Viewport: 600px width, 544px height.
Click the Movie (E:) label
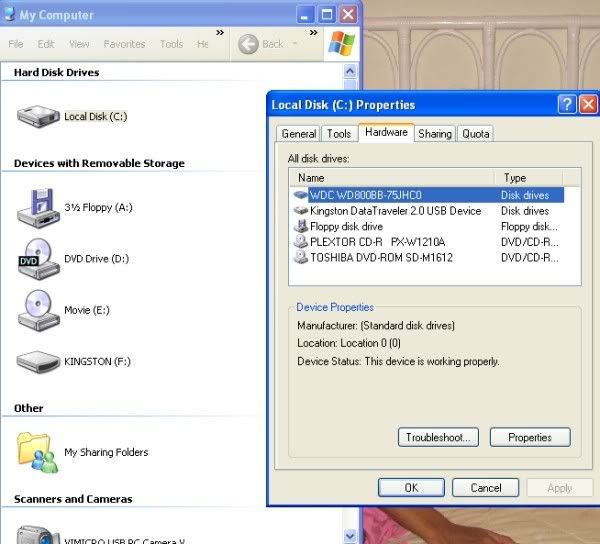tap(87, 310)
